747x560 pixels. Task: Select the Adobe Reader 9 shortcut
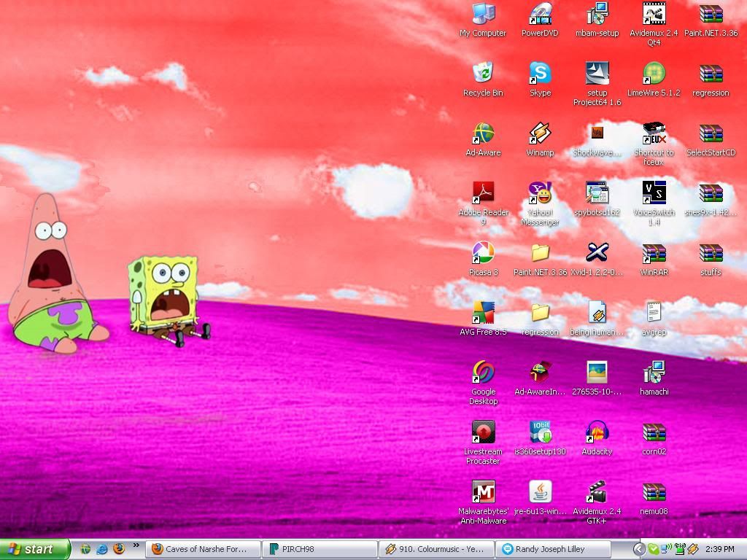pos(483,193)
